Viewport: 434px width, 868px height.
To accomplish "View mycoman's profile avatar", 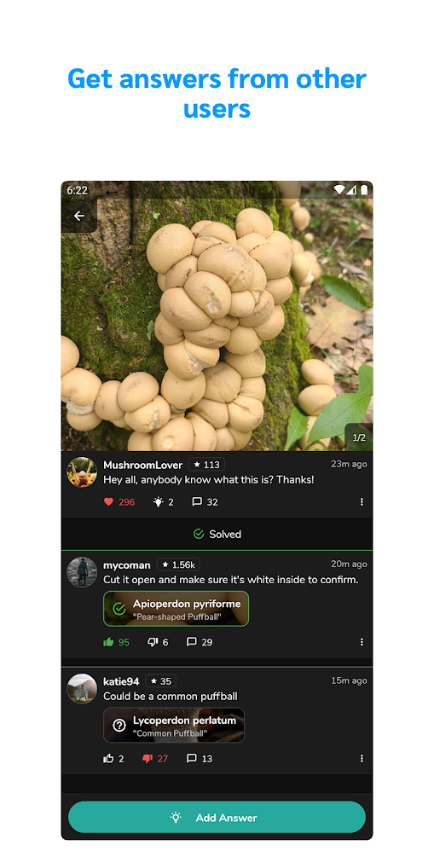I will tap(82, 572).
